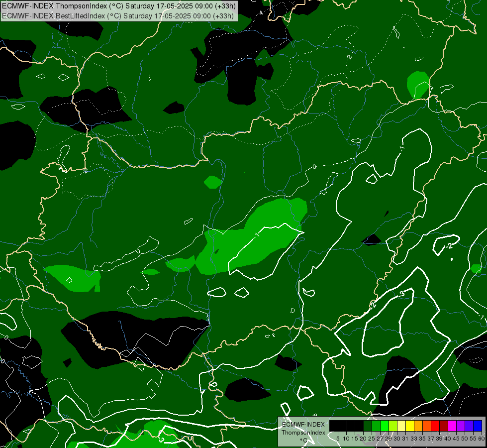This screenshot has height=448, width=487.
Task: Click the dark red 39–40 legend swatch
Action: click(444, 426)
